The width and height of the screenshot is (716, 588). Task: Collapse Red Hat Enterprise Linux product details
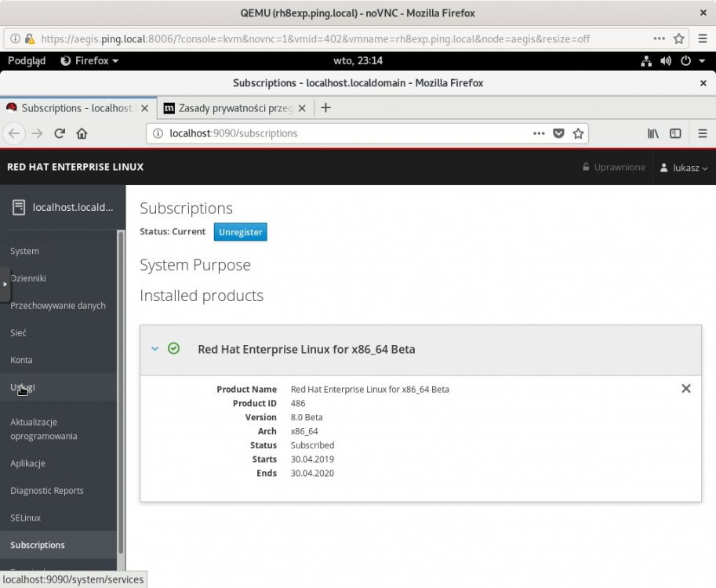154,349
